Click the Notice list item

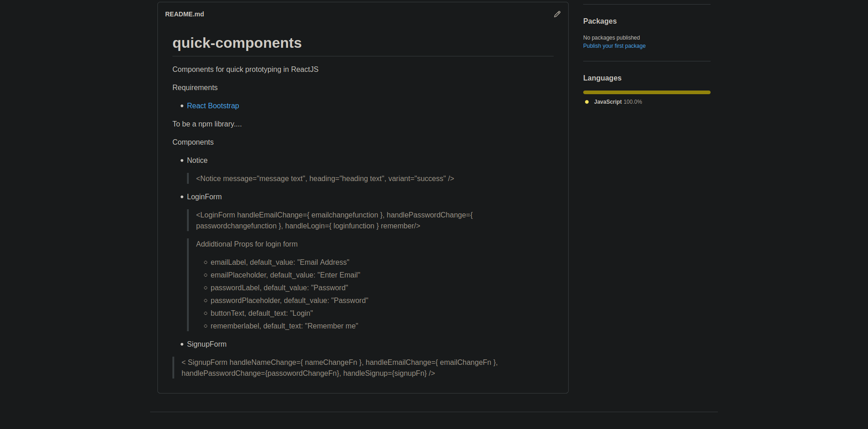pos(197,160)
